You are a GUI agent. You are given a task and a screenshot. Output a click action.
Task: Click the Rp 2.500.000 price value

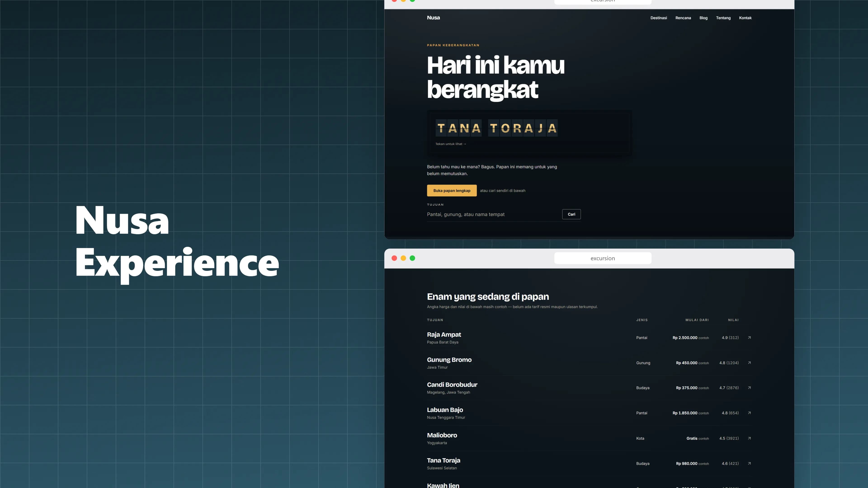tap(685, 338)
